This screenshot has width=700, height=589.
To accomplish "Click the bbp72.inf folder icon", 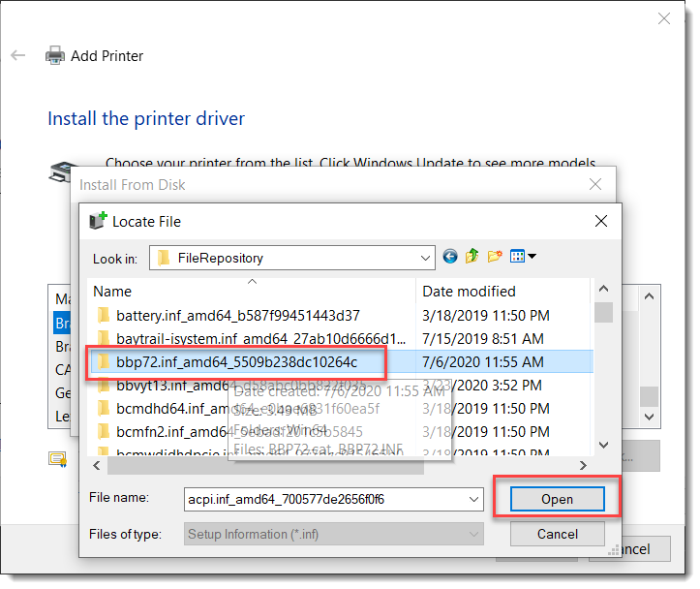I will pyautogui.click(x=104, y=361).
